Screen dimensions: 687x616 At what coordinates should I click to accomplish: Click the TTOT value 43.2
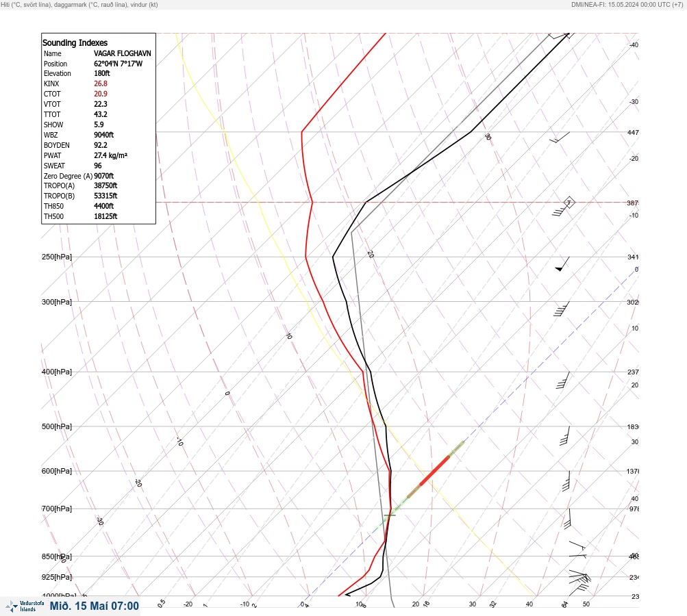[x=100, y=114]
